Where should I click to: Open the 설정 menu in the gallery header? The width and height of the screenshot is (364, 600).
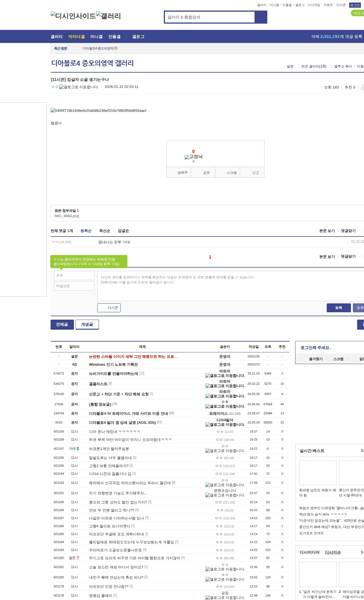290,66
